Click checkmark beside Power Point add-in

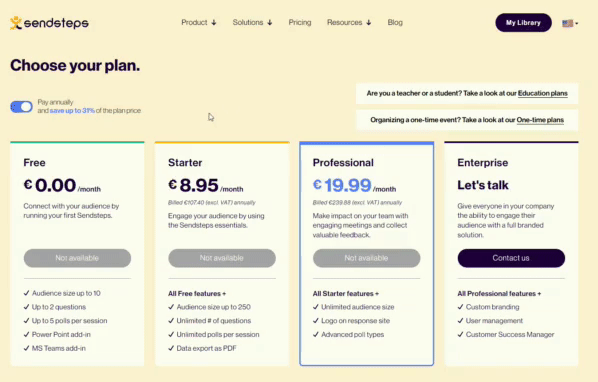pyautogui.click(x=26, y=334)
